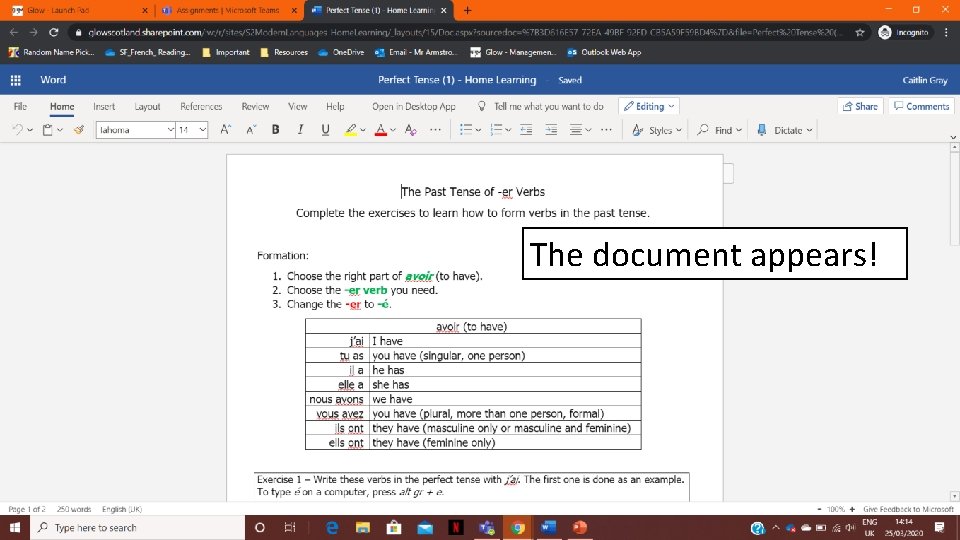The width and height of the screenshot is (960, 540).
Task: Open a new browser tab
Action: (x=467, y=10)
